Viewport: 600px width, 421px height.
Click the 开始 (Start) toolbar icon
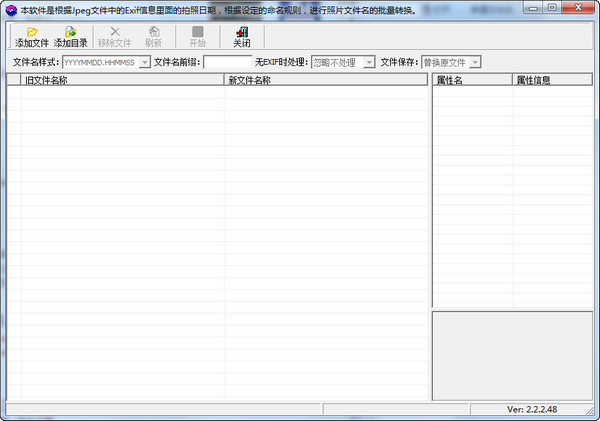point(197,32)
